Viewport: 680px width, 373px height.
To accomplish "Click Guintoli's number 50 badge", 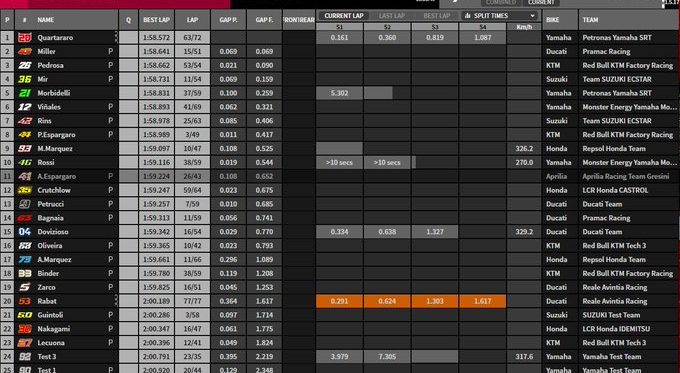I will (x=25, y=315).
